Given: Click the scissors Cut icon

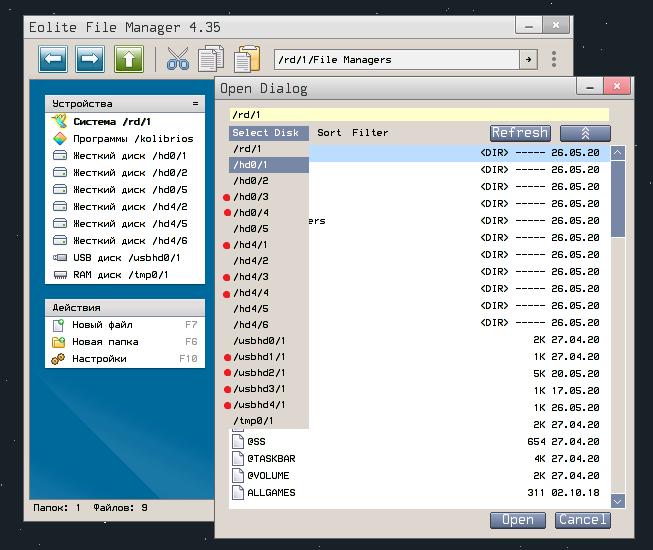Looking at the screenshot, I should 178,59.
